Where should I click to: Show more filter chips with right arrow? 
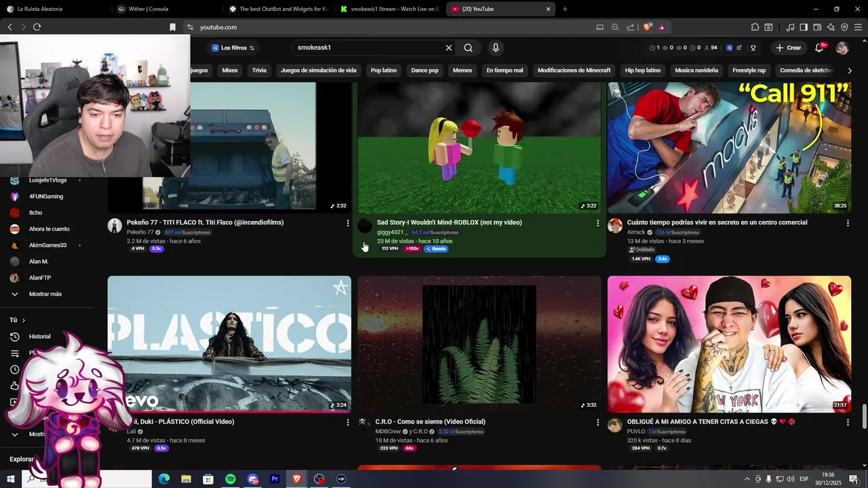(x=850, y=70)
